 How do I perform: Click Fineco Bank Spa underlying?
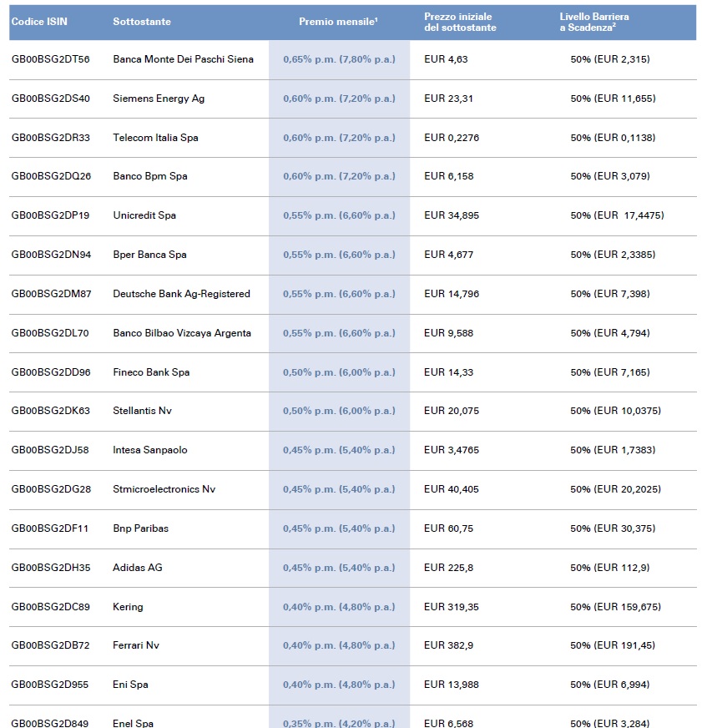[151, 372]
